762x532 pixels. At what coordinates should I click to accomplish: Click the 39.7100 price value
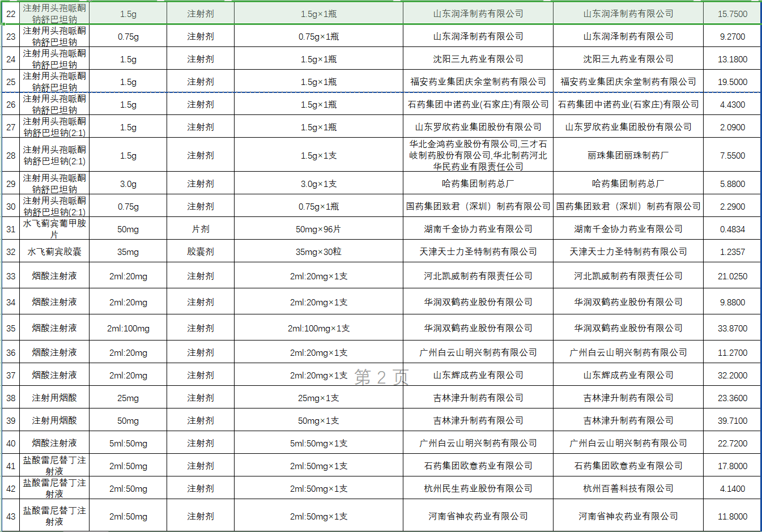coord(732,420)
